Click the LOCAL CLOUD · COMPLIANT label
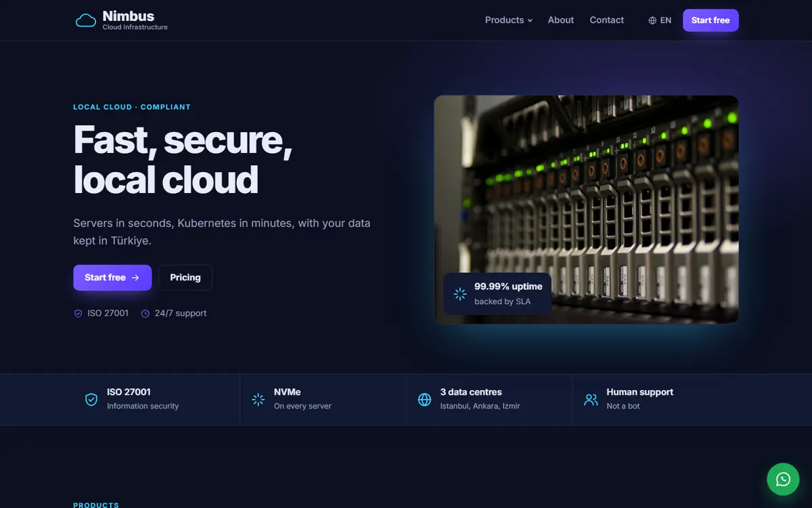 click(132, 107)
